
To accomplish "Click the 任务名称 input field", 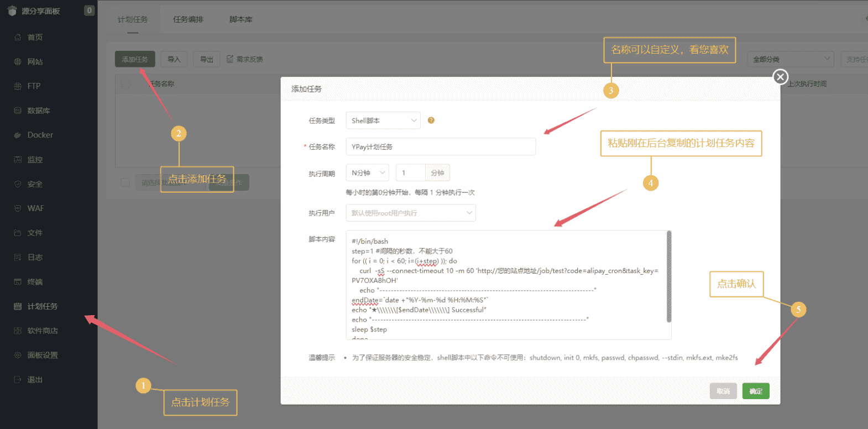I will tap(441, 147).
